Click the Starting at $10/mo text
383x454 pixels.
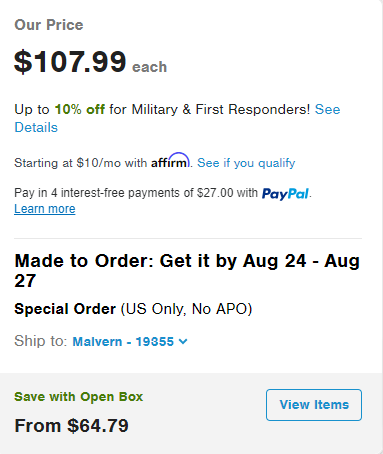[67, 163]
